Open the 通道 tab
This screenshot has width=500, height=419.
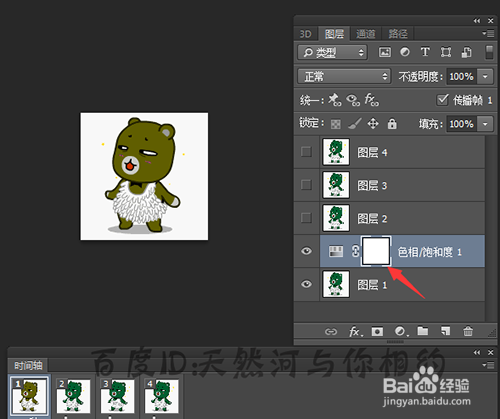366,34
